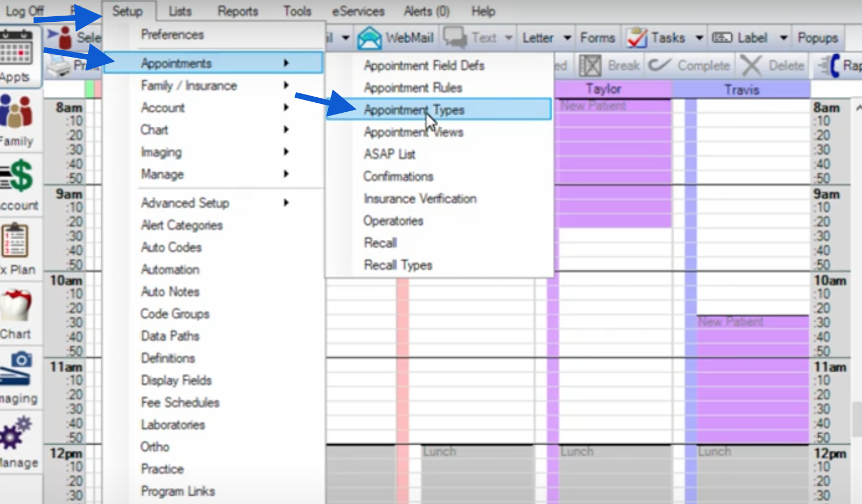Open the Family module icon
862x504 pixels.
[16, 112]
